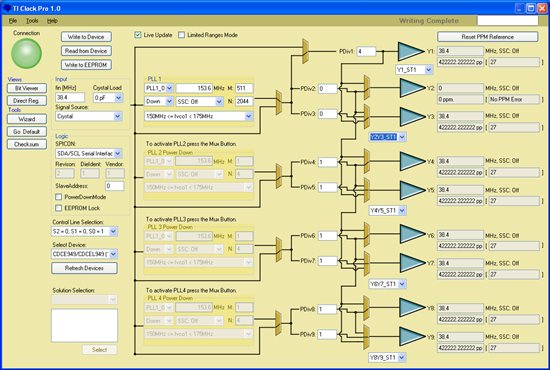
Task: Open the Help menu
Action: click(x=52, y=21)
